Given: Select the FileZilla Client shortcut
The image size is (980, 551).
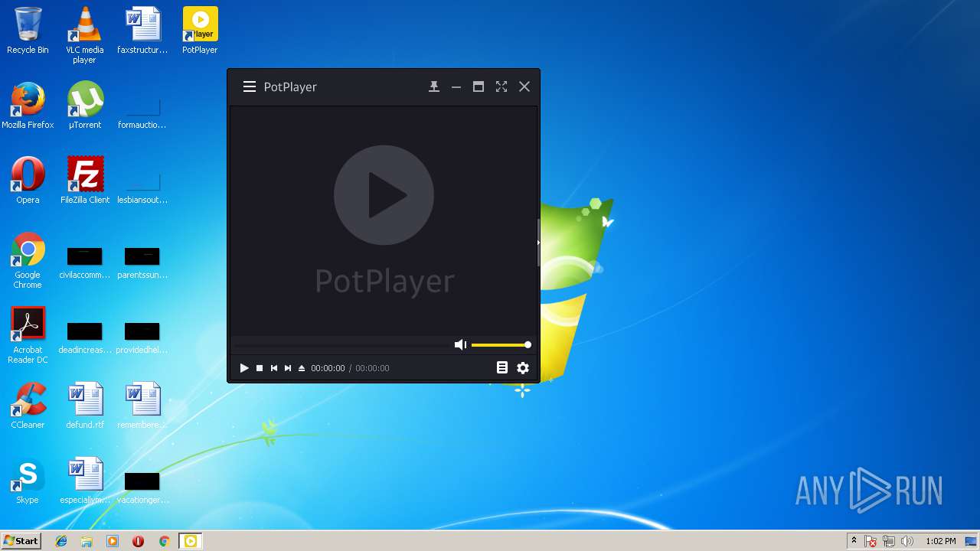Looking at the screenshot, I should point(85,181).
